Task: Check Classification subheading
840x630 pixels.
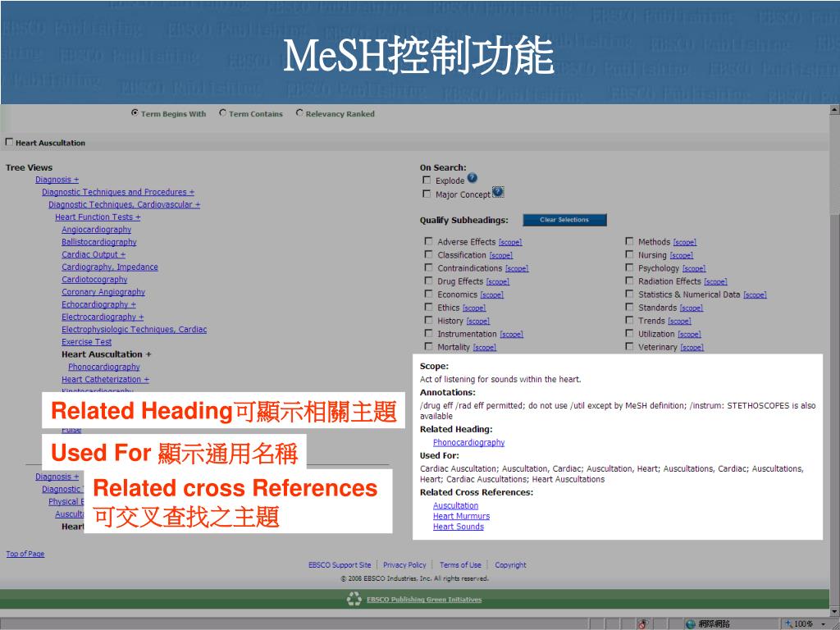Action: (x=428, y=254)
